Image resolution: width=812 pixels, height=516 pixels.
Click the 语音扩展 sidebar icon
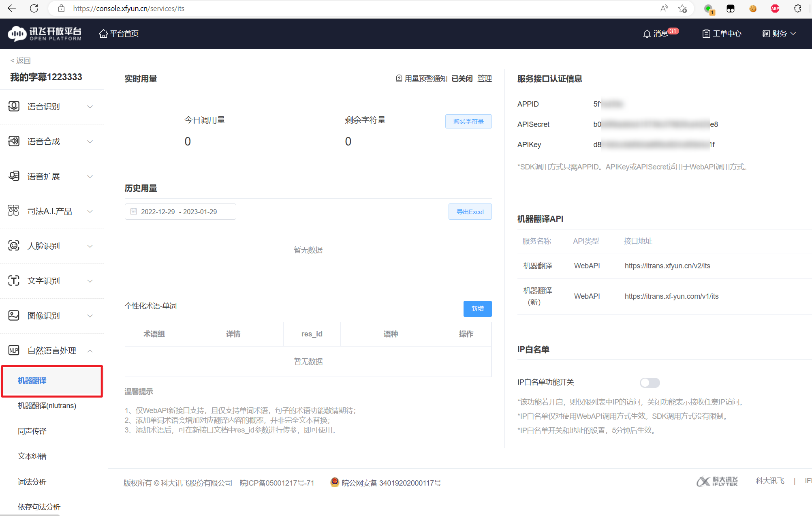[x=14, y=176]
